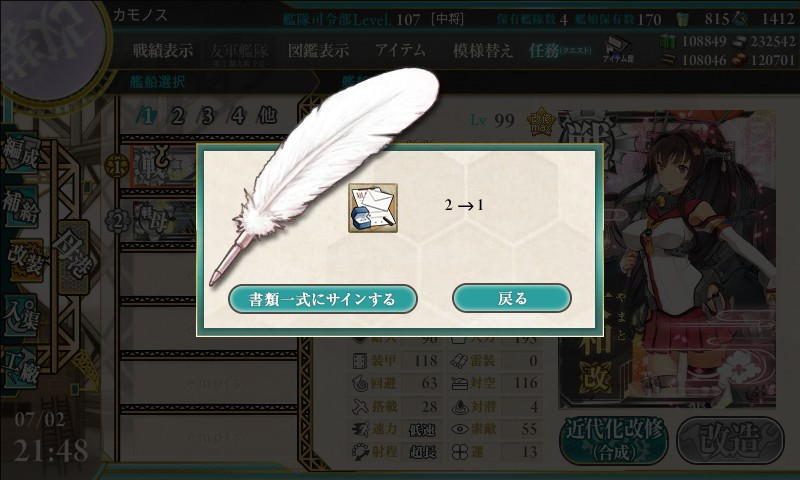Click the marriage documents item icon
This screenshot has width=800, height=480.
[x=373, y=208]
